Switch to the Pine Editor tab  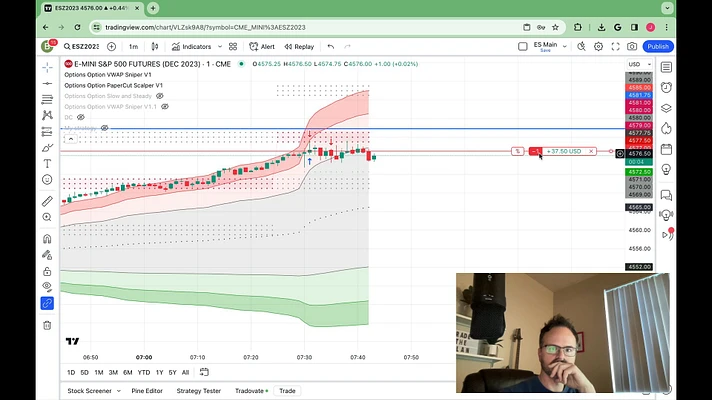click(x=147, y=391)
